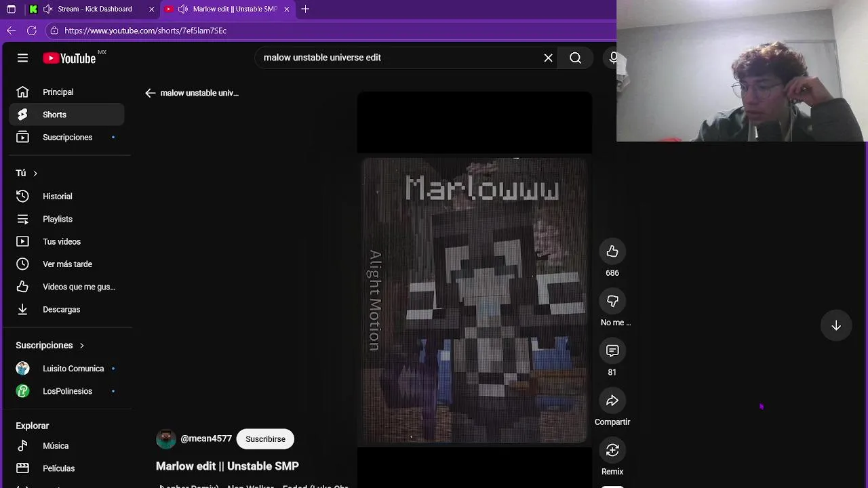Expand the Tú section chevron

pyautogui.click(x=35, y=174)
